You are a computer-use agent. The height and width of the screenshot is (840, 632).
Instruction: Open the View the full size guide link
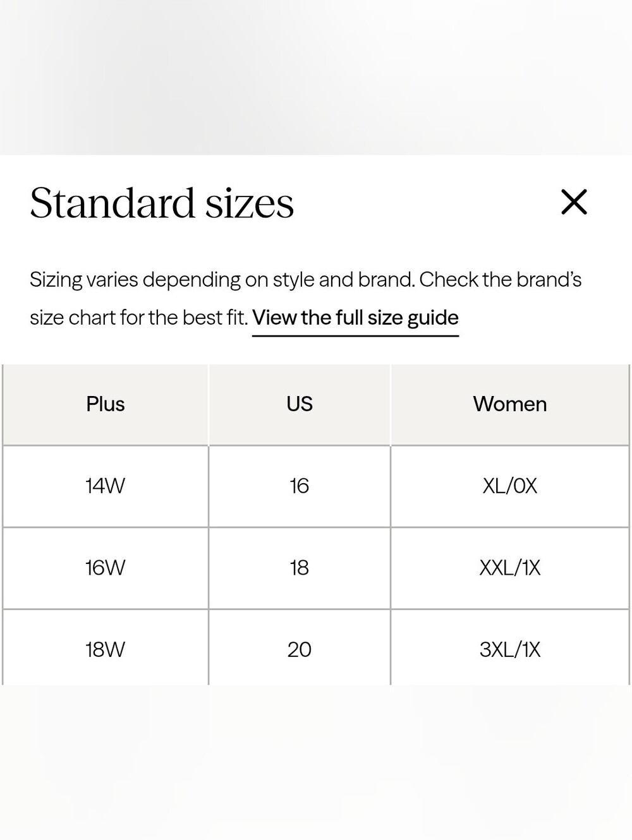(x=355, y=318)
